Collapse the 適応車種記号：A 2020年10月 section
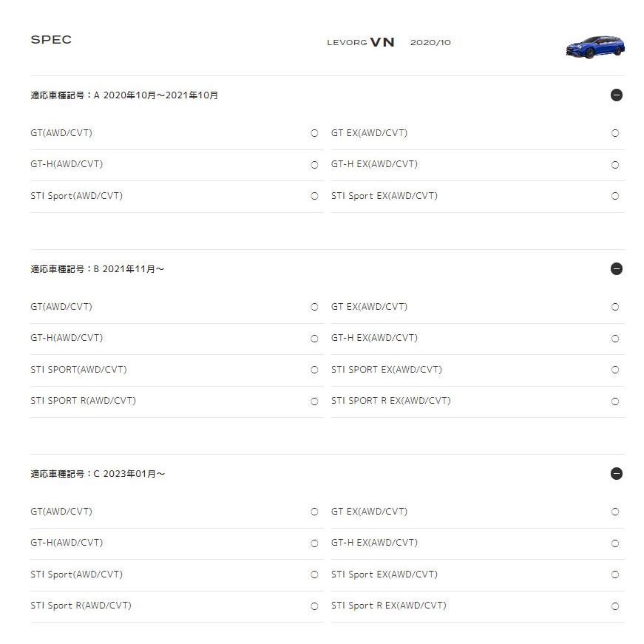644x644 pixels. (616, 95)
